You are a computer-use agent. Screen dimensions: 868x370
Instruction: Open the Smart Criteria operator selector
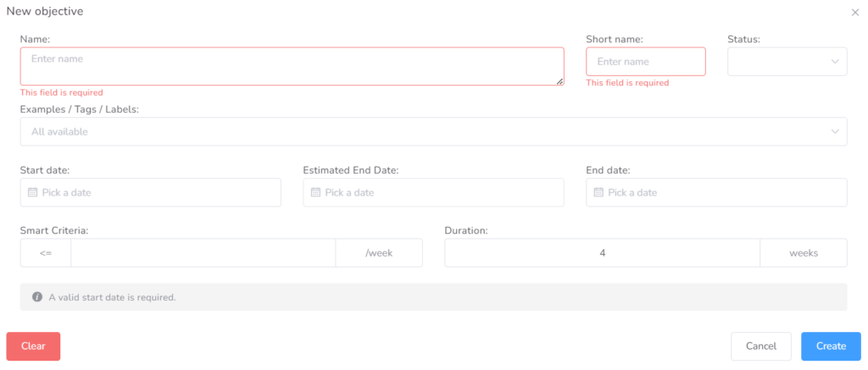[46, 253]
